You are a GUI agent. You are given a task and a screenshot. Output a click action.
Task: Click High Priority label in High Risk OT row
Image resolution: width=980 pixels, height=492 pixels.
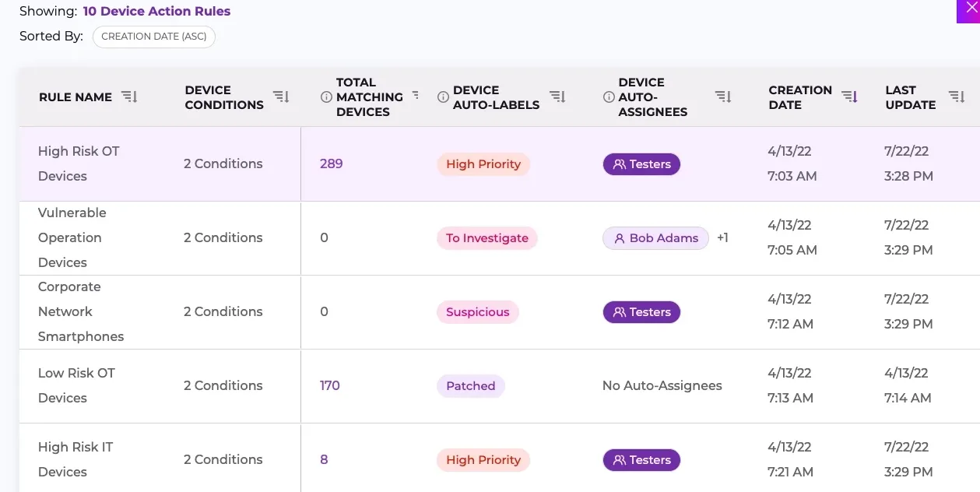(483, 164)
